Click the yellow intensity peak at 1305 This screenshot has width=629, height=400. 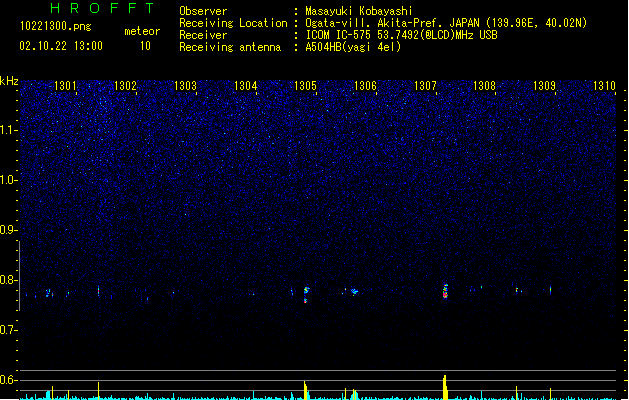click(306, 390)
